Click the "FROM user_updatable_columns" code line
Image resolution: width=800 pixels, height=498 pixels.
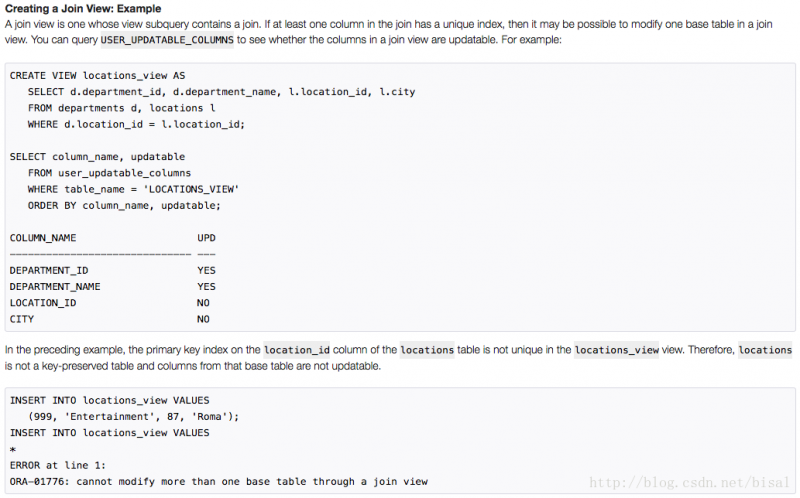109,173
